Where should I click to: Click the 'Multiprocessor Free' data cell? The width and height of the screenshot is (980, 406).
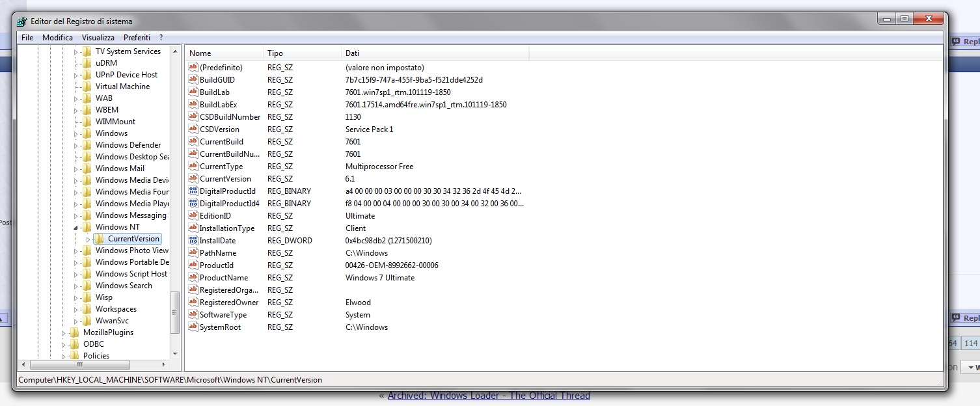pyautogui.click(x=379, y=166)
